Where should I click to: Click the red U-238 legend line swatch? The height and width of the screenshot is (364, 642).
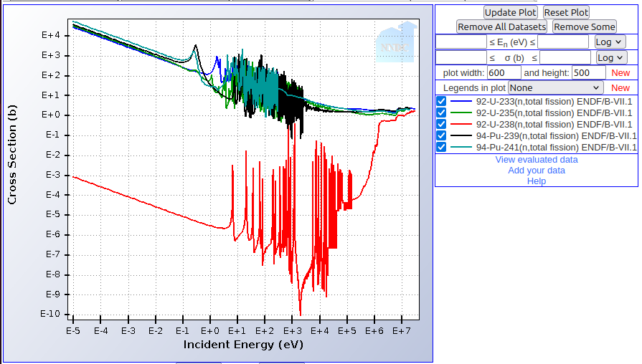461,125
